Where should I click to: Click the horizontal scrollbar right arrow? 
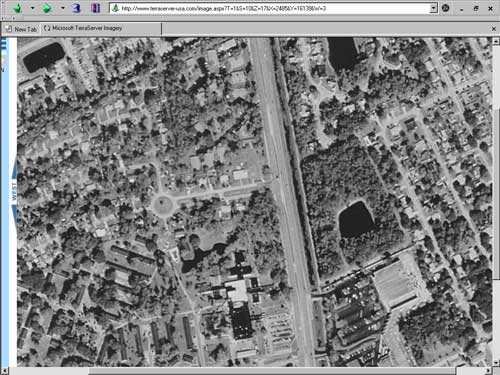[488, 371]
